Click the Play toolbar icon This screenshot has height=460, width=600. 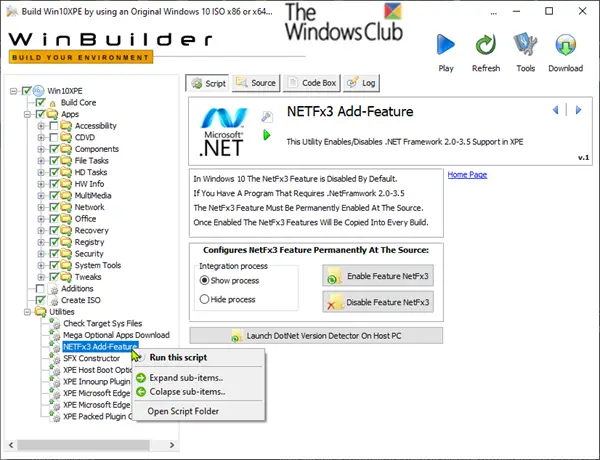[x=446, y=45]
